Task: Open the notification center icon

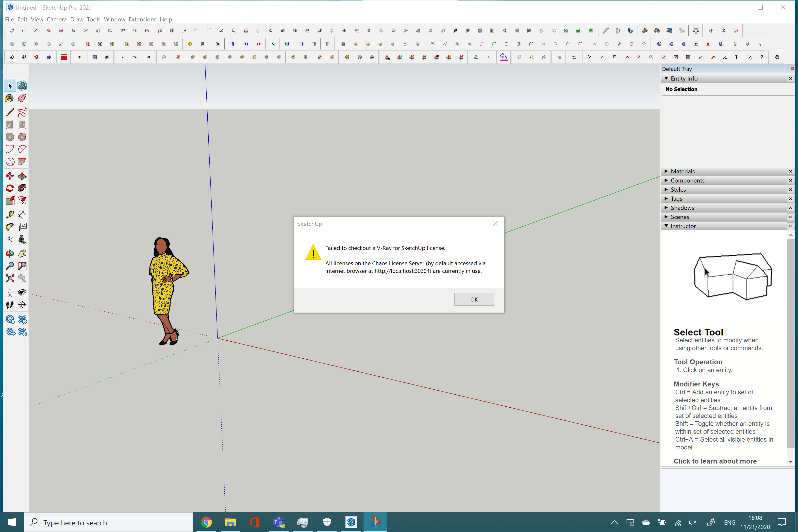Action: (x=782, y=522)
